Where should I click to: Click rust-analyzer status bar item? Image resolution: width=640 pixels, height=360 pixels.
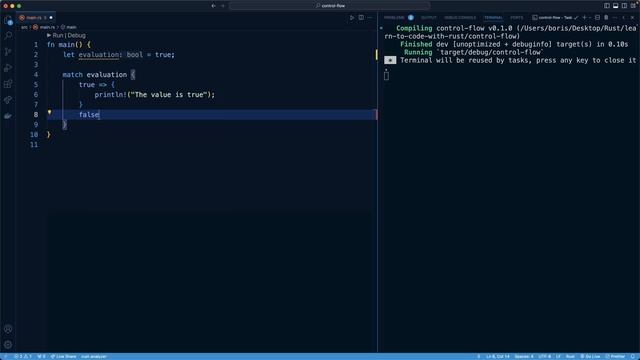coord(94,356)
